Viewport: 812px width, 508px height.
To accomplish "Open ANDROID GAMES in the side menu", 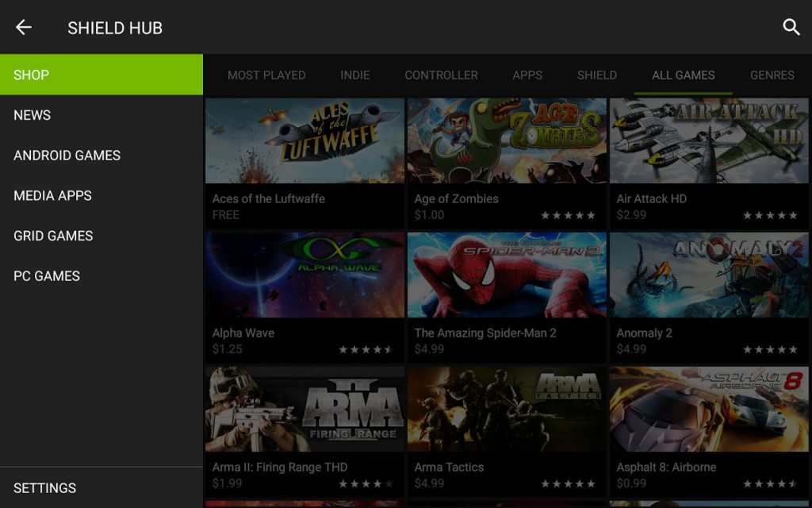I will 101,156.
